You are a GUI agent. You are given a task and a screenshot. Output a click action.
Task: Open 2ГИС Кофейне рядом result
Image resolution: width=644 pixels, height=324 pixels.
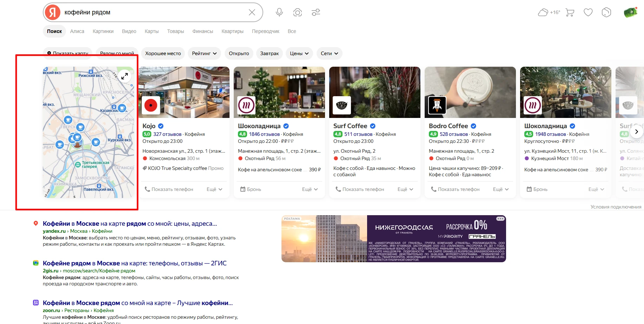pos(135,263)
